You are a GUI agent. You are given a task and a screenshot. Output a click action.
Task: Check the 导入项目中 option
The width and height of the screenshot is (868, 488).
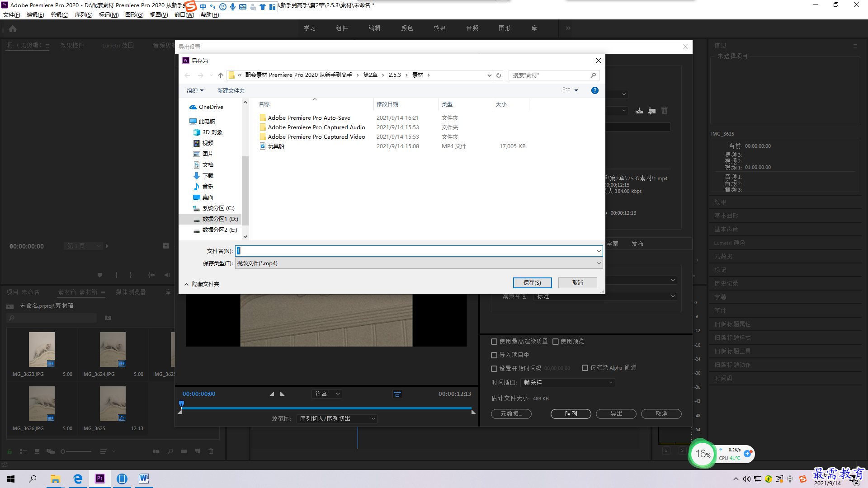coord(494,355)
